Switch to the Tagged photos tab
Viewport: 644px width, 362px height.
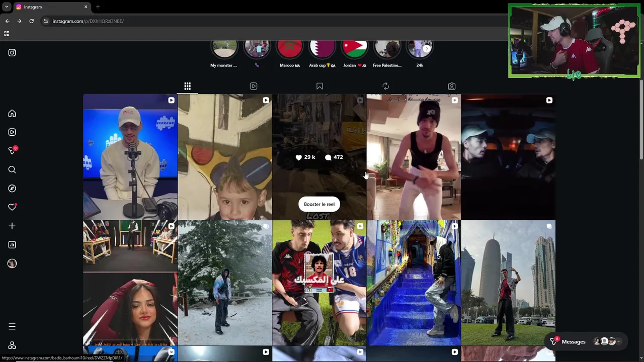tap(452, 86)
